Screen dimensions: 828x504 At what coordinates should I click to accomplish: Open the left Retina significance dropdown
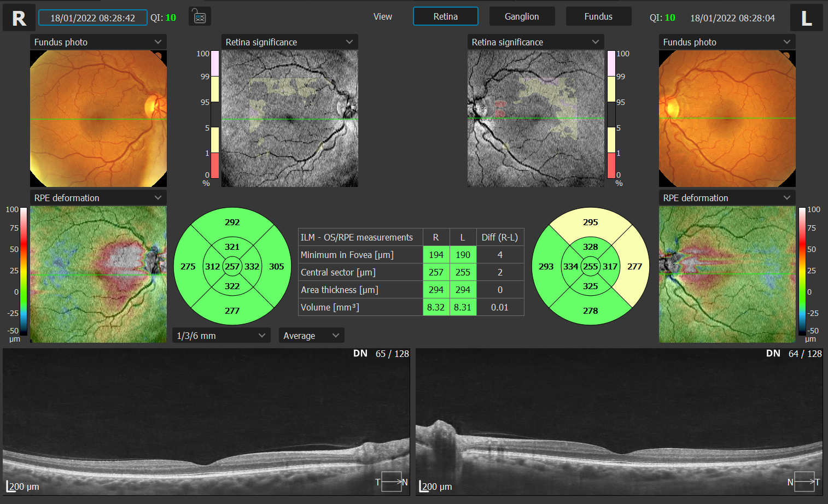(x=289, y=42)
